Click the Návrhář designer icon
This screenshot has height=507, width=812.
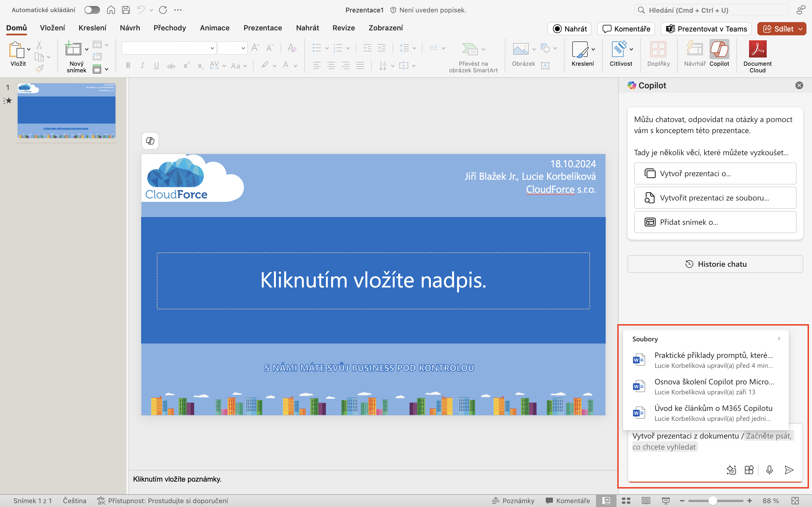(694, 49)
